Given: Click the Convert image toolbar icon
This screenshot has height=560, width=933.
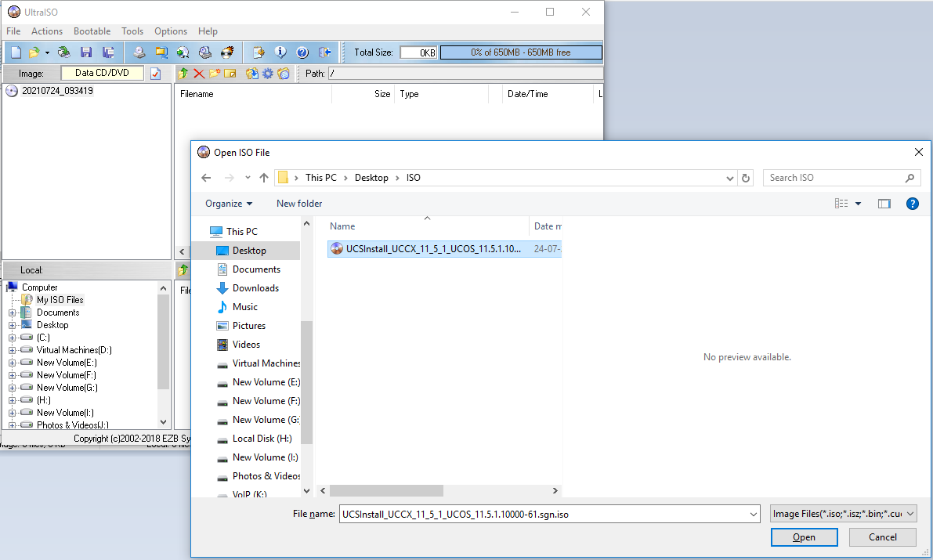Looking at the screenshot, I should (183, 52).
